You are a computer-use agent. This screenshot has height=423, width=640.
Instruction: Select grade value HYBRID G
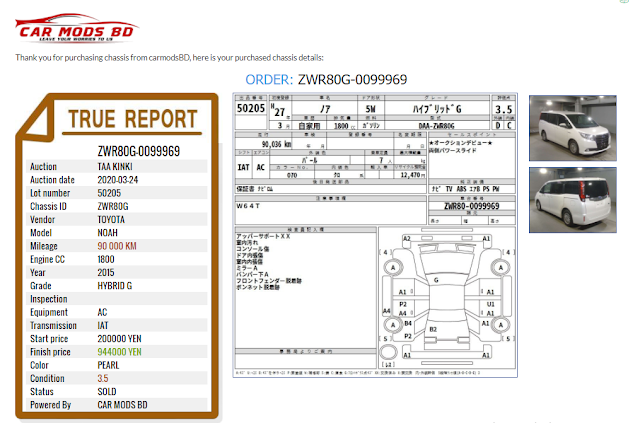coord(114,286)
